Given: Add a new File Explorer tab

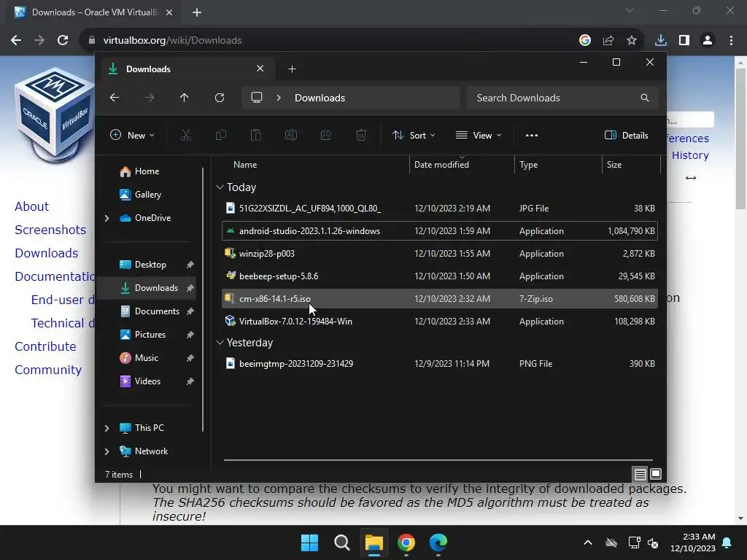Looking at the screenshot, I should [x=292, y=69].
